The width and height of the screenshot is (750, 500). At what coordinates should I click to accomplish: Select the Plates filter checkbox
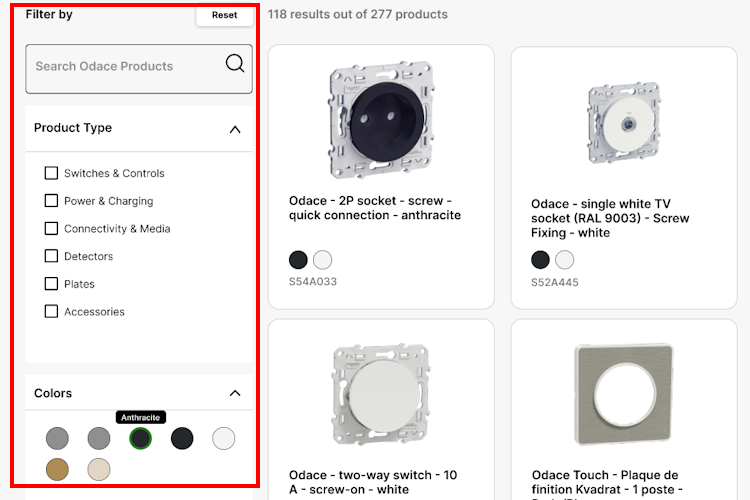(52, 284)
